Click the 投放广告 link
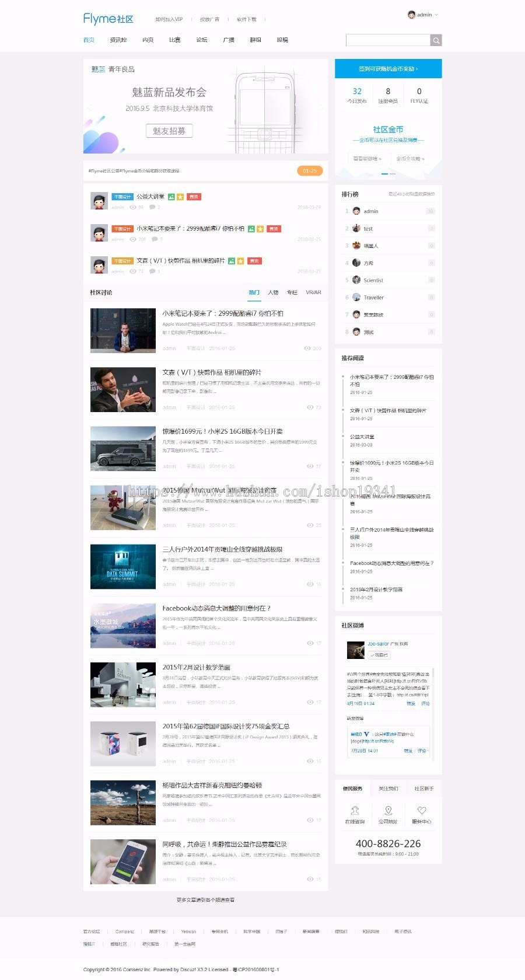The width and height of the screenshot is (525, 980). 209,19
